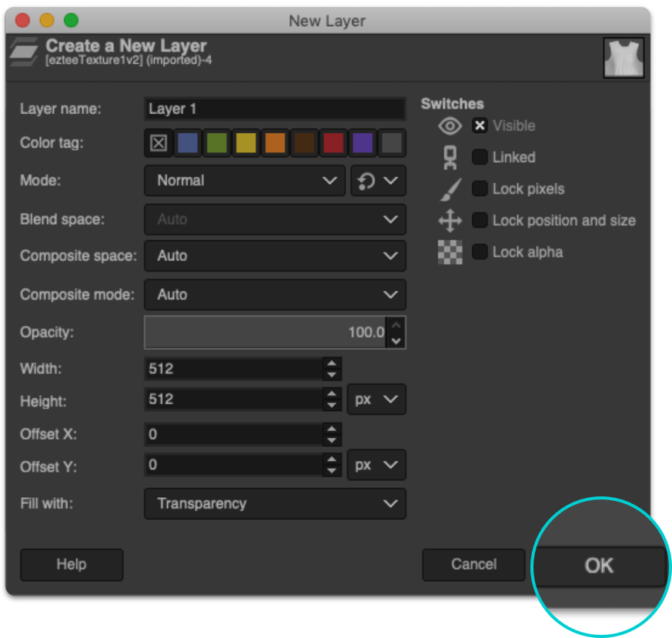Image resolution: width=672 pixels, height=638 pixels.
Task: Increase Opacity with the up arrow
Action: click(x=396, y=326)
